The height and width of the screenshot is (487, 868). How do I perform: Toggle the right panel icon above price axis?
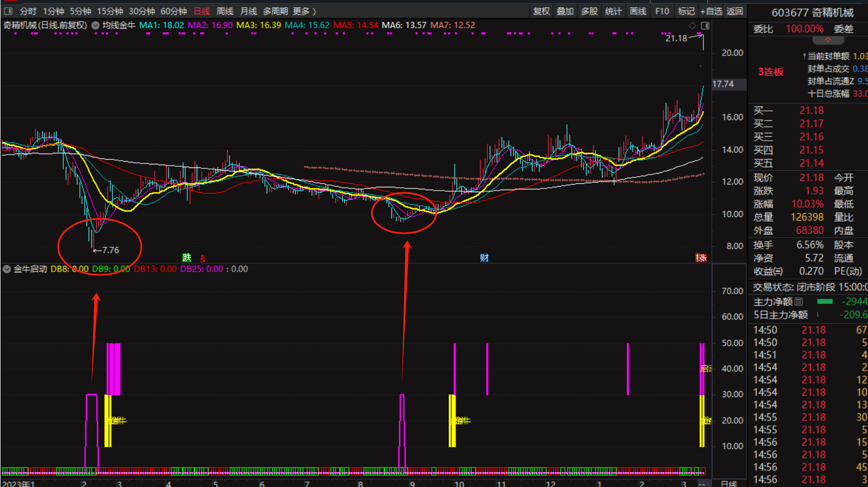pos(705,25)
